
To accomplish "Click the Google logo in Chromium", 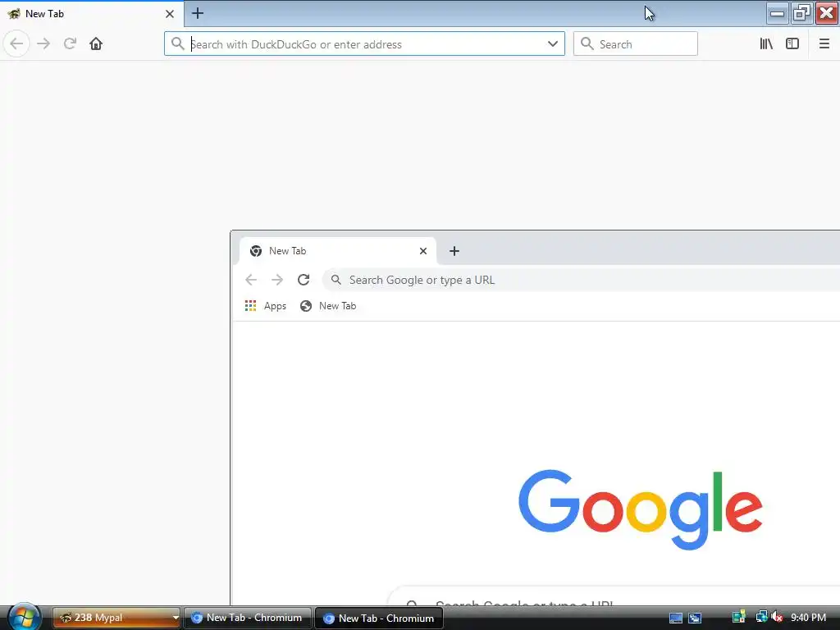I will pos(640,509).
